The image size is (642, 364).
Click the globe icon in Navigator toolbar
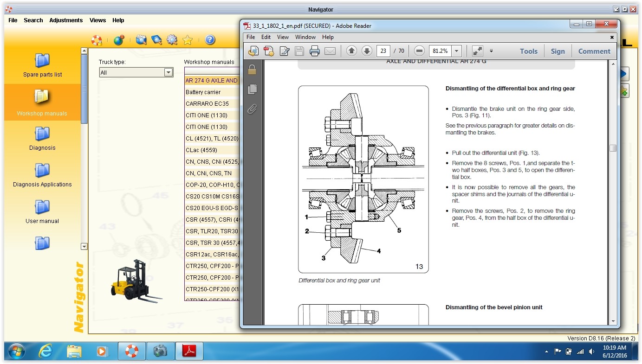click(x=119, y=40)
